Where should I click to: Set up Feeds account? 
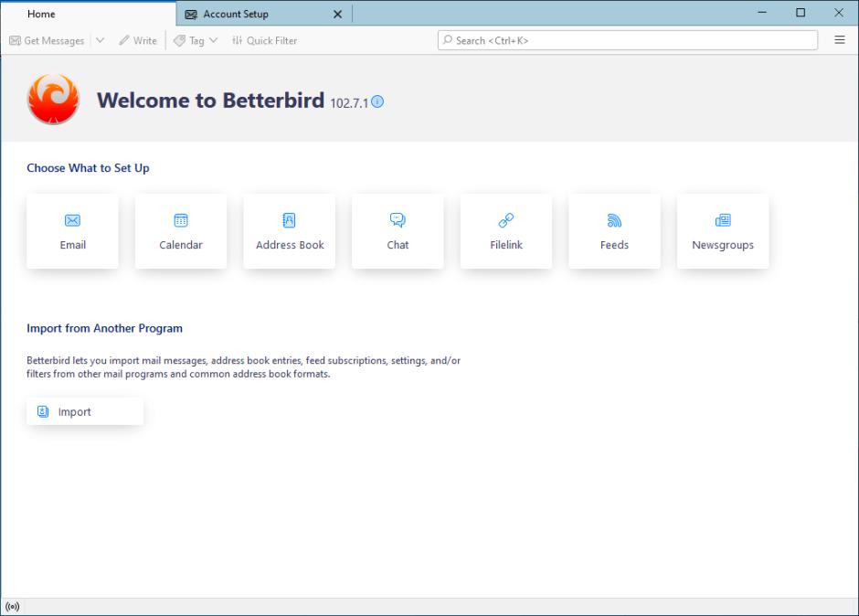tap(615, 230)
